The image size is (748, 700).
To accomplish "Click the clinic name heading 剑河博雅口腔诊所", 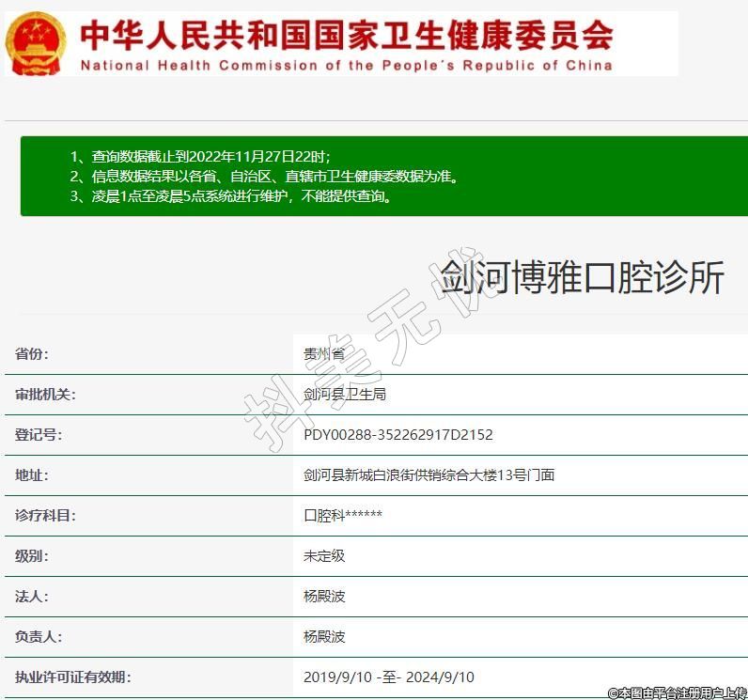I will (583, 278).
